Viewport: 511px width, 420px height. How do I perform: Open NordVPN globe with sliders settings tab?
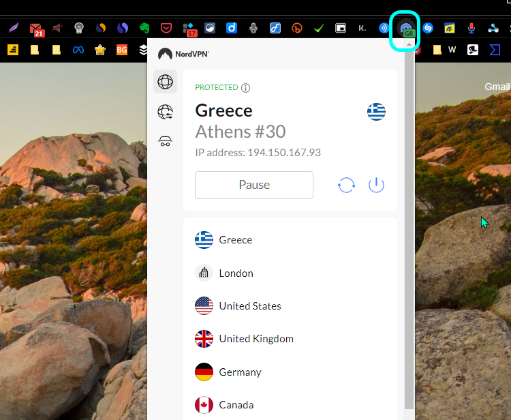coord(166,112)
